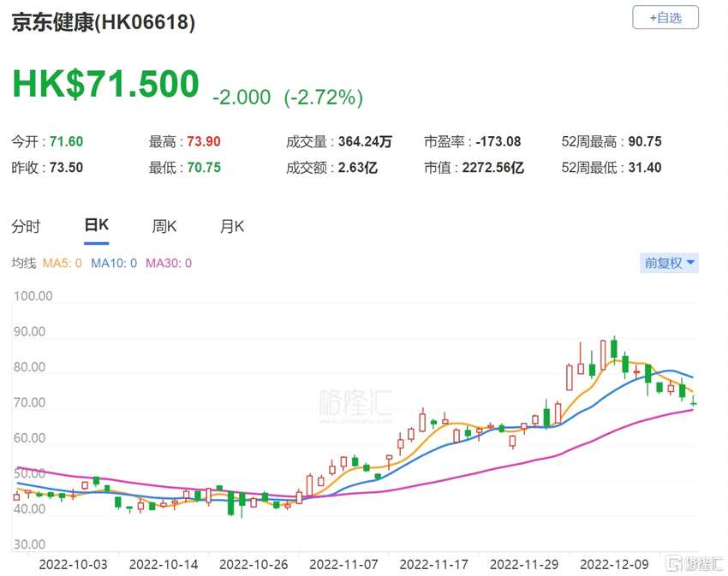Click the 2022-12-09 date axis label
The width and height of the screenshot is (728, 576).
click(614, 565)
